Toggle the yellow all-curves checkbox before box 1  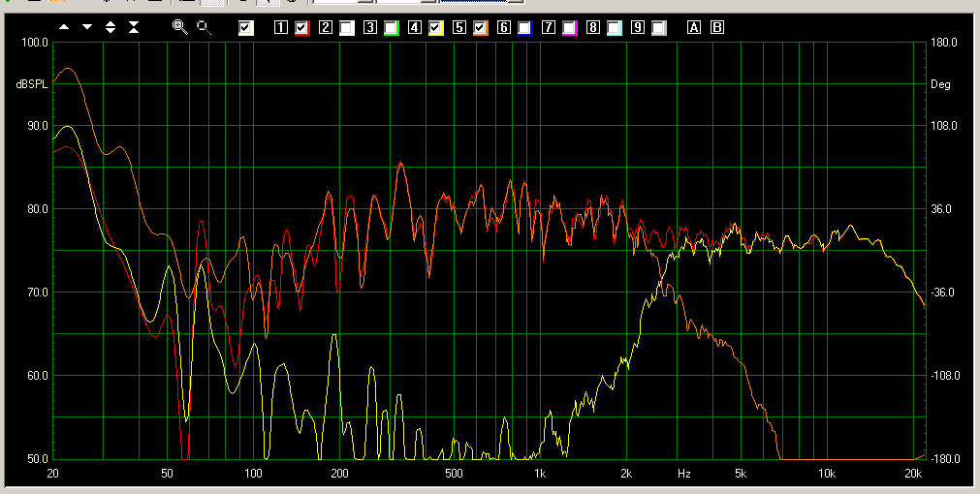246,28
